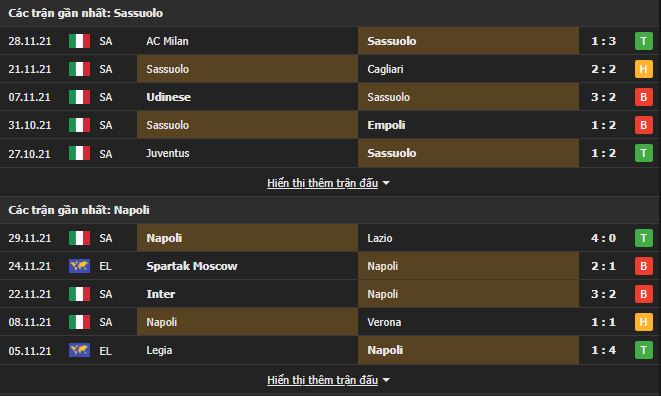Select the AC Milan team name
This screenshot has width=661, height=396.
tap(167, 41)
